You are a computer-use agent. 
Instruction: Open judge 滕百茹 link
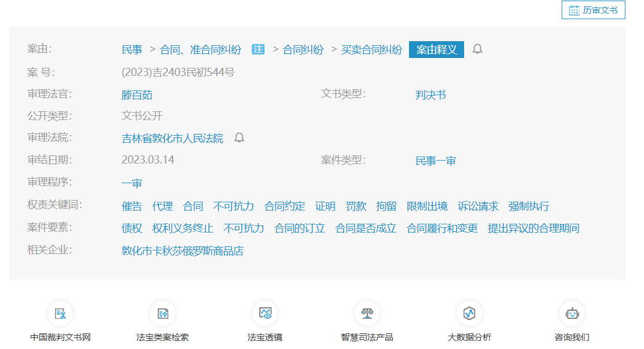[137, 95]
